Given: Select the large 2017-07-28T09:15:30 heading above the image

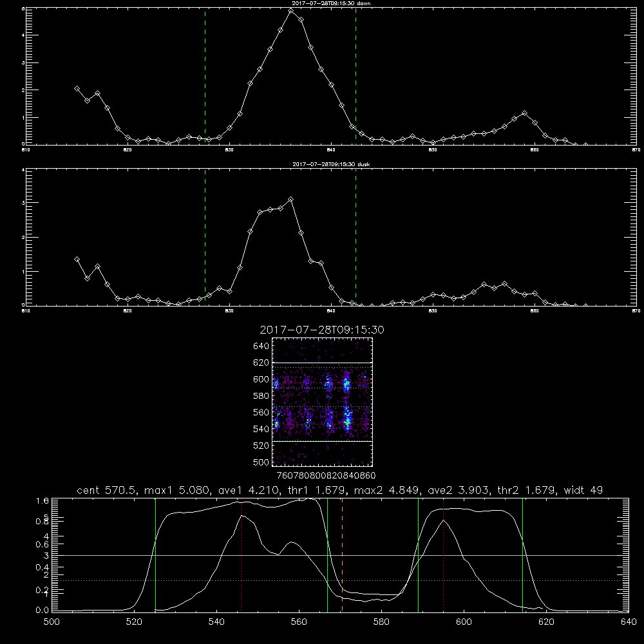Looking at the screenshot, I should (322, 330).
